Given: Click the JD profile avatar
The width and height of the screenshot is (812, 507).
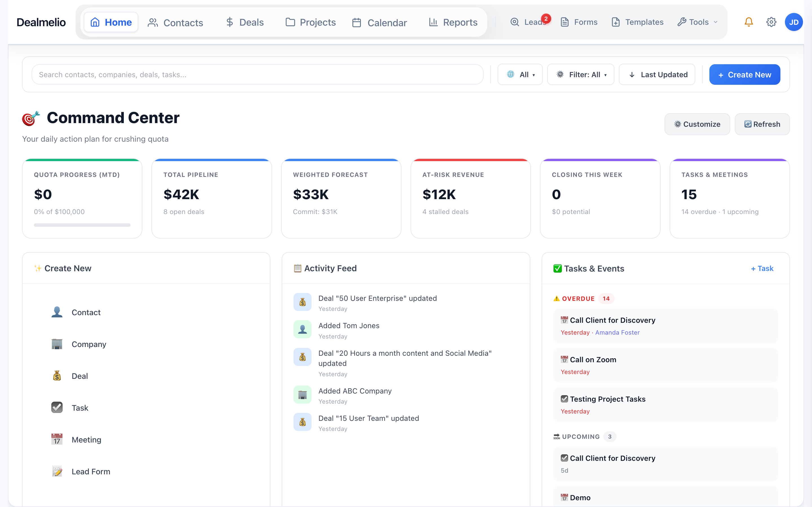Looking at the screenshot, I should (x=794, y=22).
